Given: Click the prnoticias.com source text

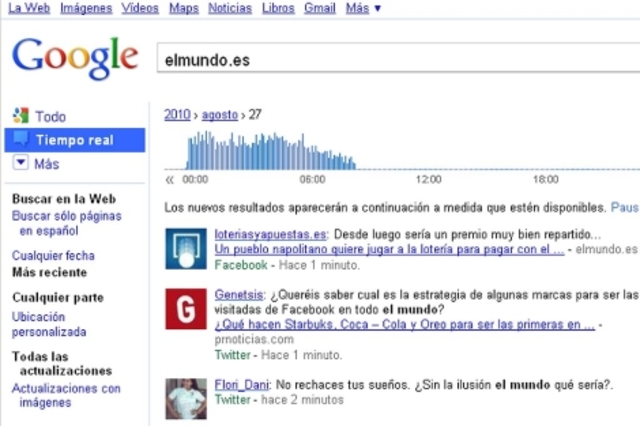Looking at the screenshot, I should pos(254,339).
